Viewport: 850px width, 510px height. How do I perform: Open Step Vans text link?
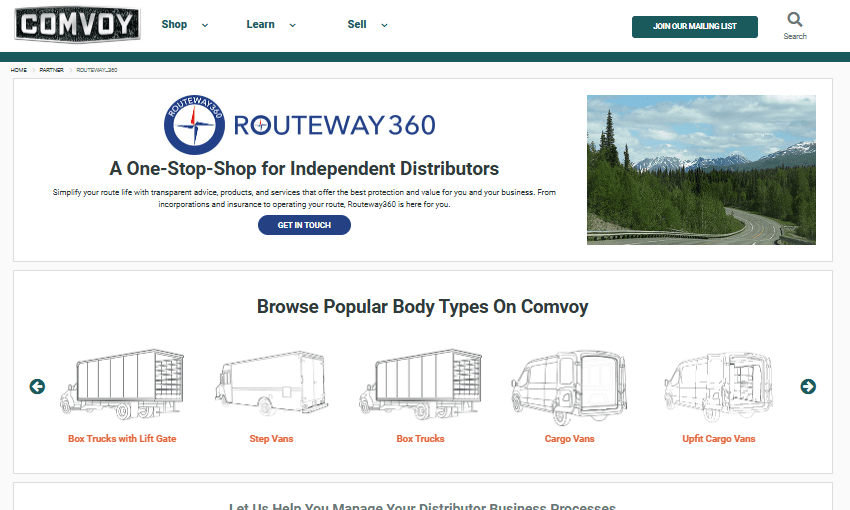tap(271, 438)
